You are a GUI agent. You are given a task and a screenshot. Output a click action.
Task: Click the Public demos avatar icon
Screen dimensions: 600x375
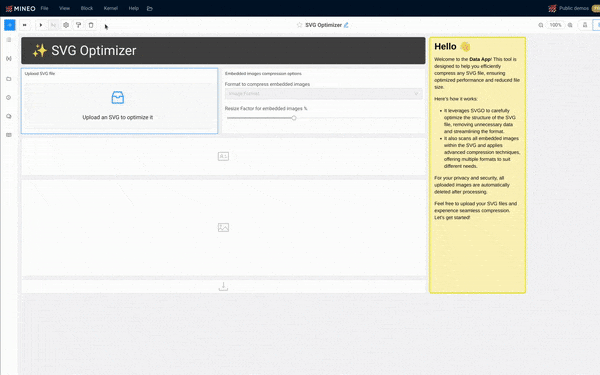tap(552, 8)
